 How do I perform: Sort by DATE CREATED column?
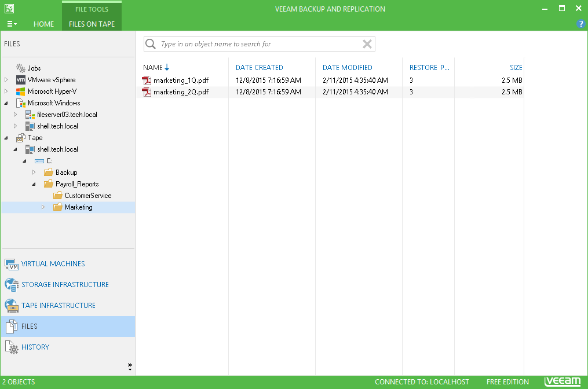pos(259,68)
